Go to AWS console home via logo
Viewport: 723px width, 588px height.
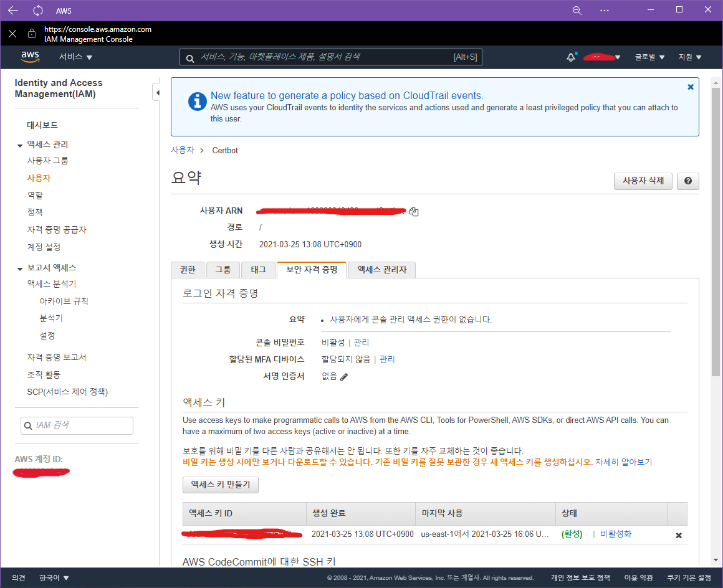pyautogui.click(x=31, y=57)
